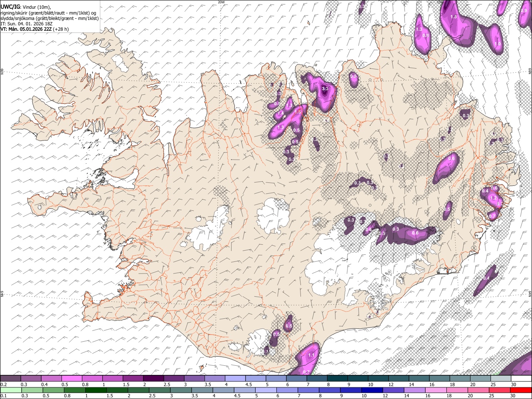Click the 15W longitude label
532x399 pixels.
[441, 2]
